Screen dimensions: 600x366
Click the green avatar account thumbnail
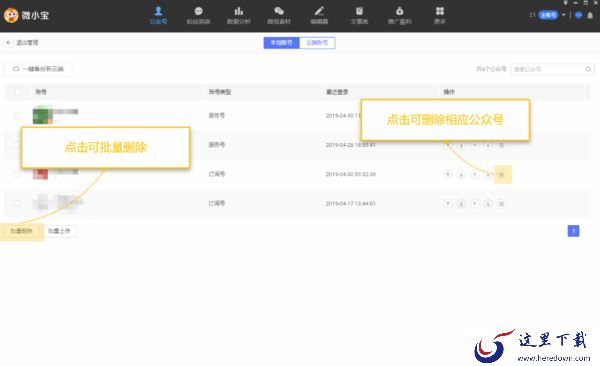[x=42, y=115]
